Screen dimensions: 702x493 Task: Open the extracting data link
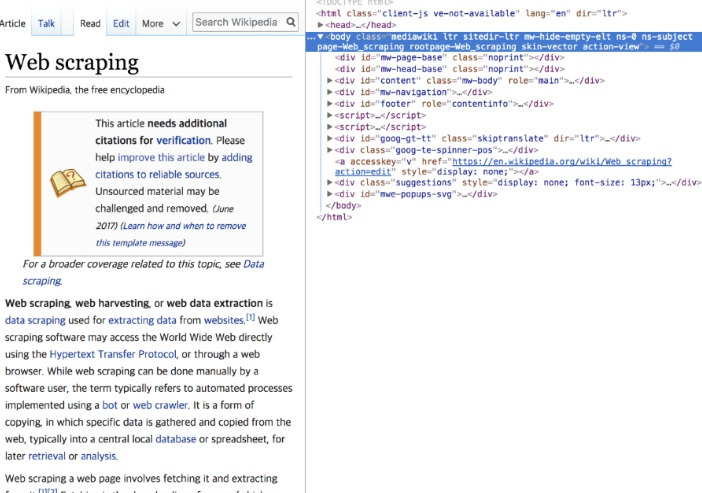pos(142,321)
